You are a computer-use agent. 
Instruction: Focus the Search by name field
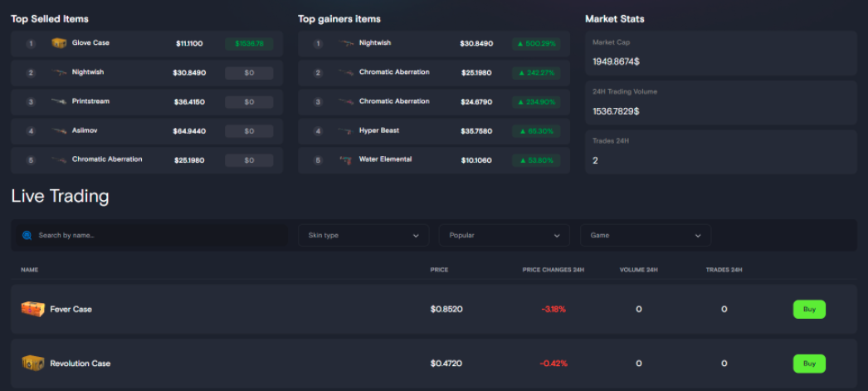pyautogui.click(x=158, y=235)
